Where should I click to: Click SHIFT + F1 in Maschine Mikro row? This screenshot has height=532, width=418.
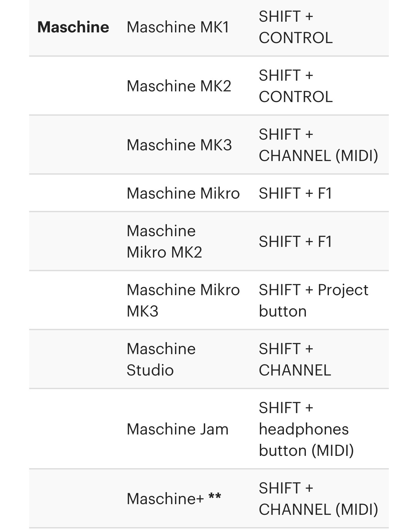pyautogui.click(x=296, y=193)
